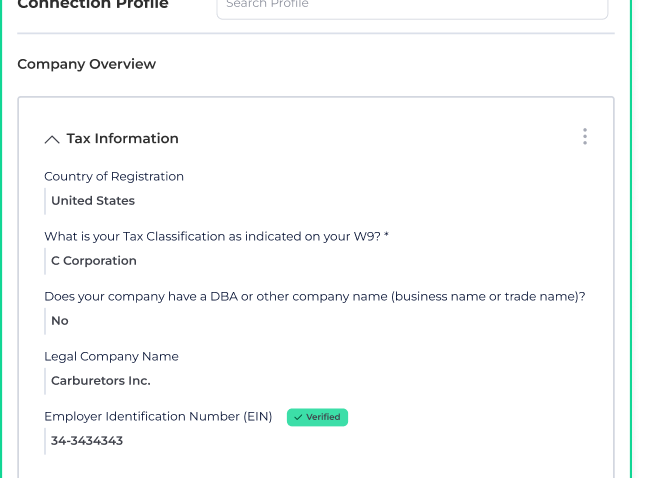Click the Search Profile input field
This screenshot has width=650, height=478.
411,6
